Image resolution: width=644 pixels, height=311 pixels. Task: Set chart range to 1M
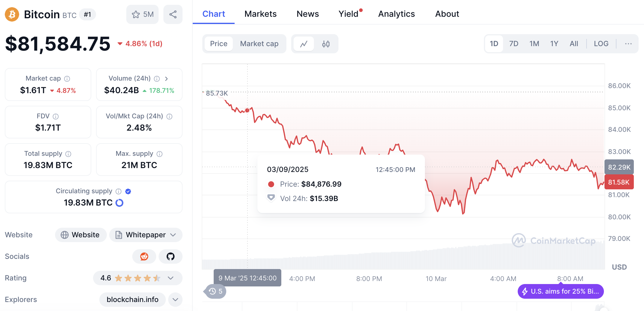[x=534, y=44]
